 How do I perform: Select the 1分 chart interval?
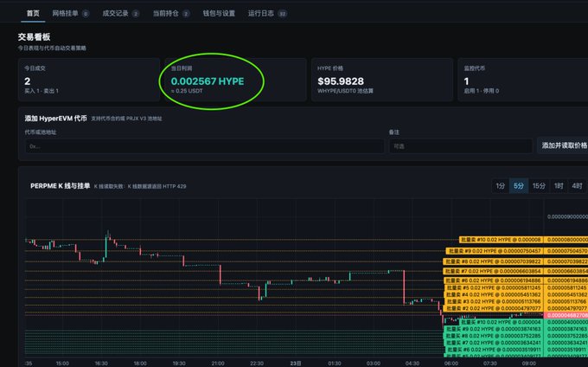pyautogui.click(x=501, y=186)
